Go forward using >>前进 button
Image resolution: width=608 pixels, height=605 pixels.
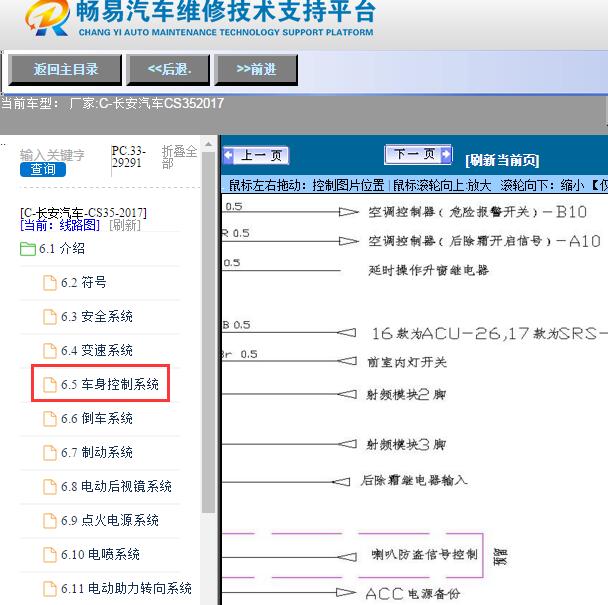[x=256, y=70]
